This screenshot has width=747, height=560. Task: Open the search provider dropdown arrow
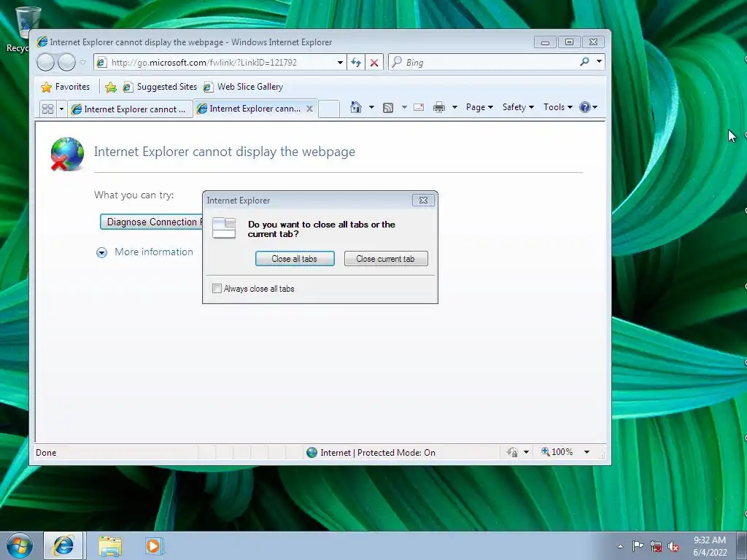click(x=600, y=62)
